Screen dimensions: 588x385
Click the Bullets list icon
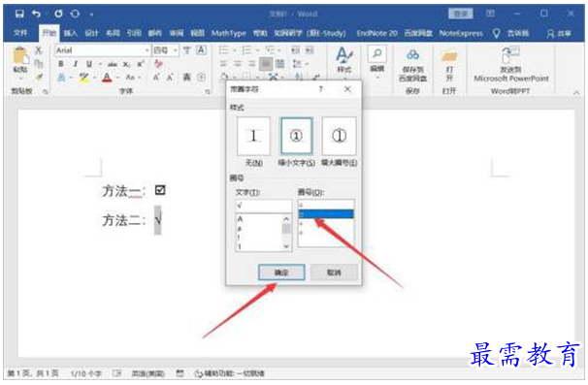[224, 49]
